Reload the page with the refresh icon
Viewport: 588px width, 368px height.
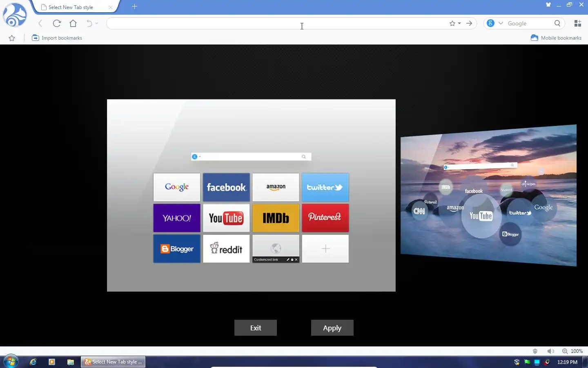point(57,23)
